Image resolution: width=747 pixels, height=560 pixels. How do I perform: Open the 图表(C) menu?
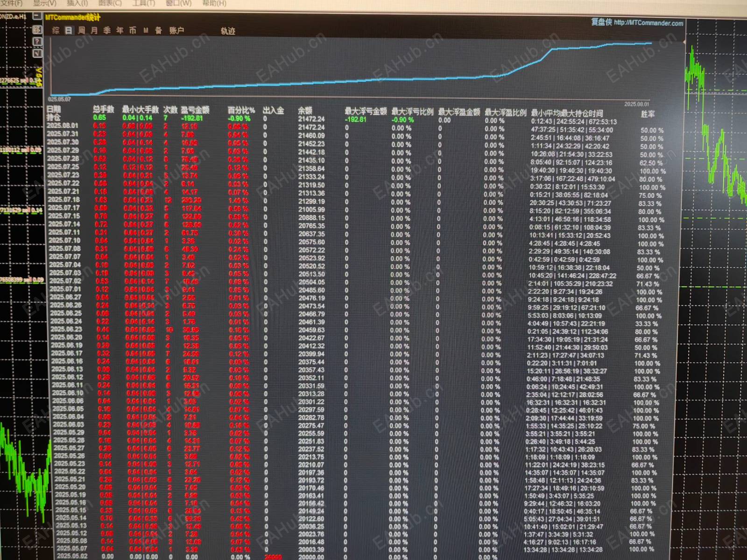point(110,3)
